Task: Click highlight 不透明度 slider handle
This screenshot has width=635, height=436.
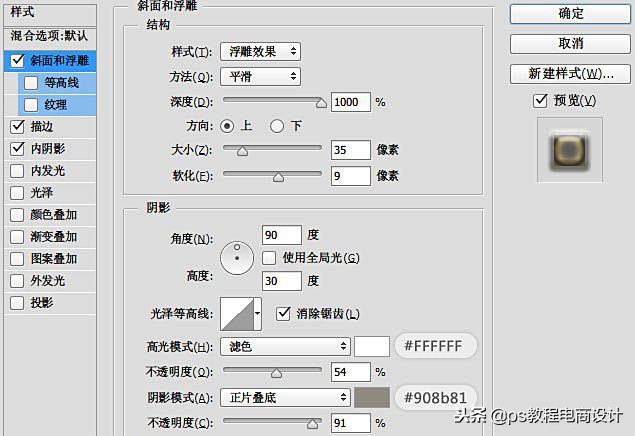Action: coord(276,373)
